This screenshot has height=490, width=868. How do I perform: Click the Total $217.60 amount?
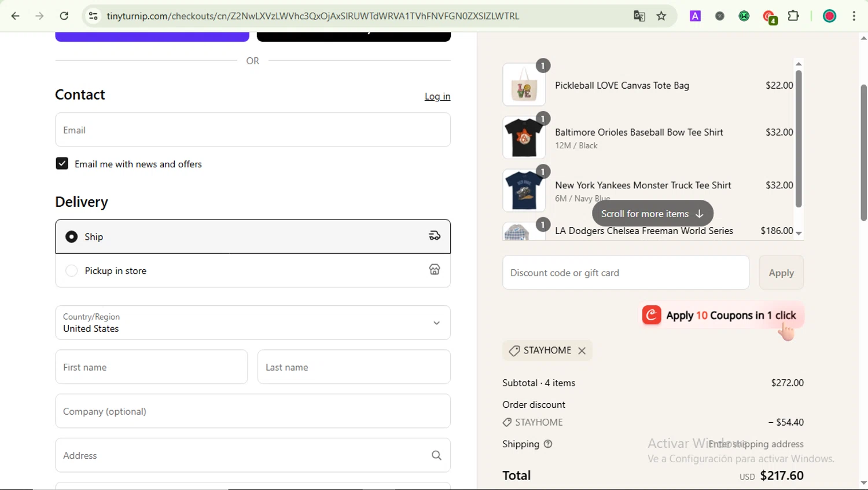(x=782, y=476)
